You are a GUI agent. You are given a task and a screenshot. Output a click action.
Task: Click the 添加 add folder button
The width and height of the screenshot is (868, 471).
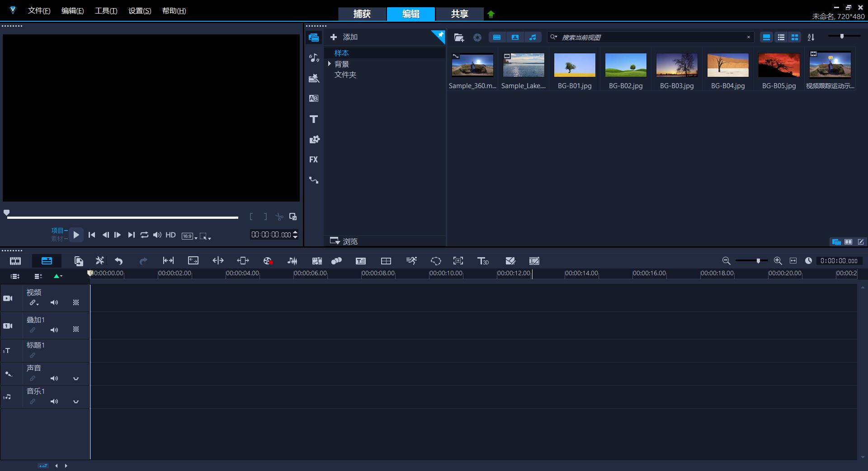[x=344, y=37]
